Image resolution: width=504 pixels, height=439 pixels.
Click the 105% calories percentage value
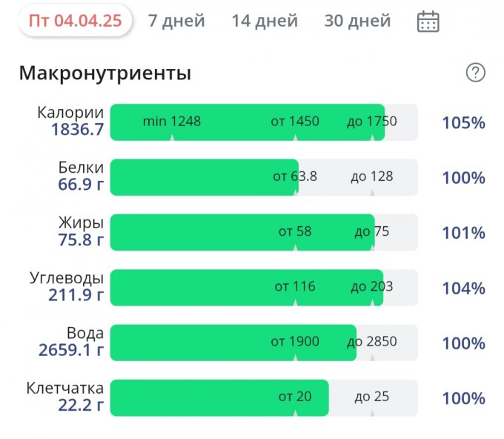pos(463,123)
